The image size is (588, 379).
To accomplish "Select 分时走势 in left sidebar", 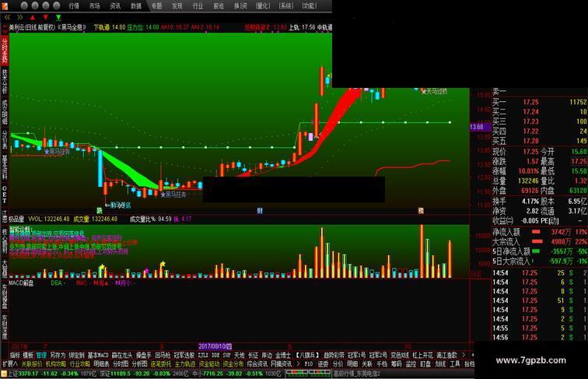I will click(x=5, y=51).
